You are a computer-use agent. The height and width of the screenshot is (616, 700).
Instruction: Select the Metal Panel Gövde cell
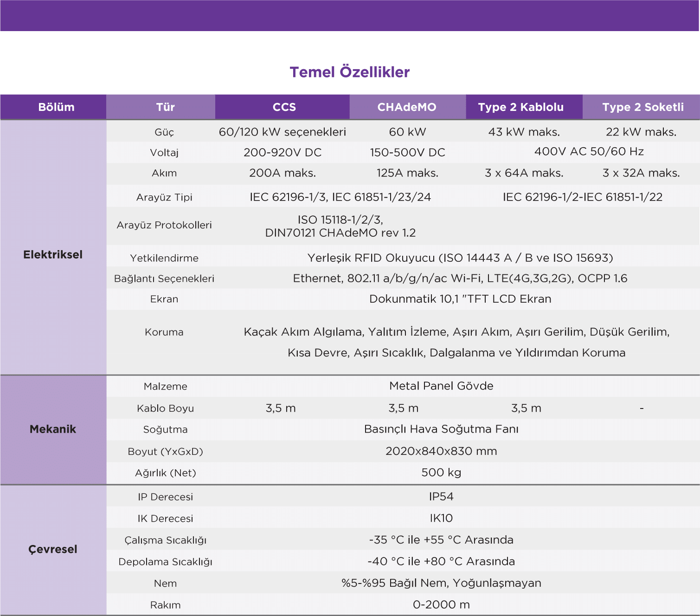(x=441, y=386)
